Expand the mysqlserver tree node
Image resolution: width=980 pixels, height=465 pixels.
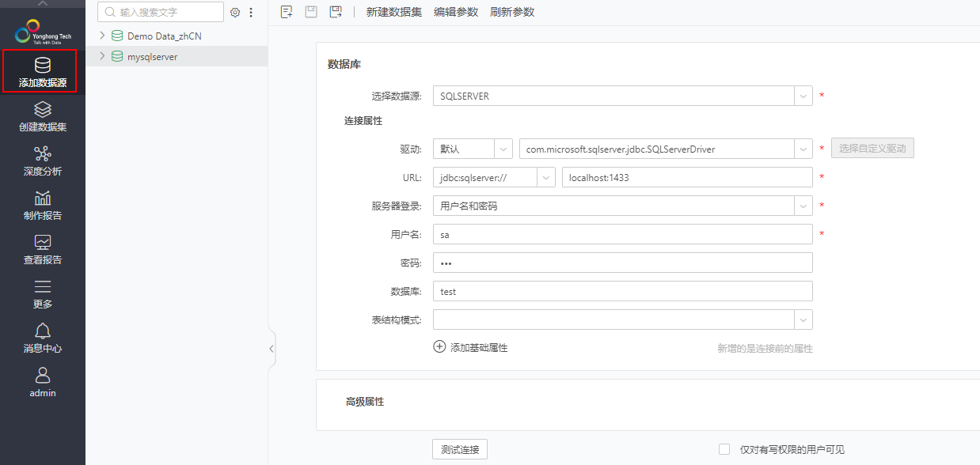(102, 57)
